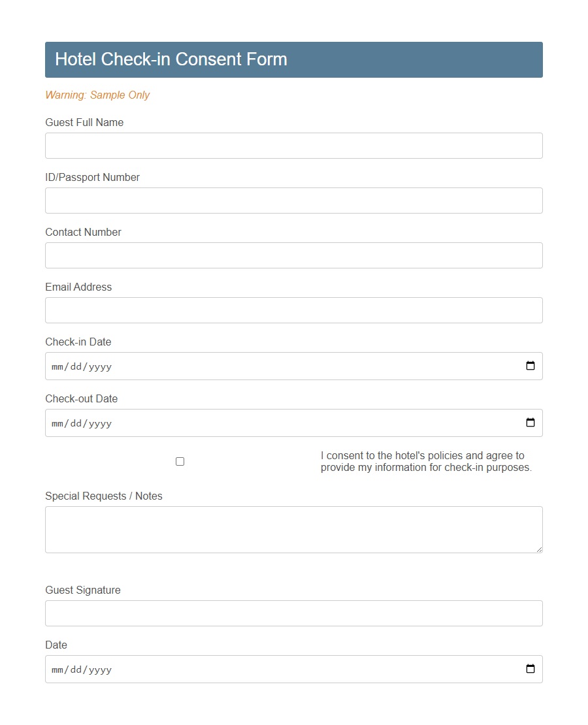Click the Check-in Date label
The width and height of the screenshot is (588, 725).
(x=78, y=342)
